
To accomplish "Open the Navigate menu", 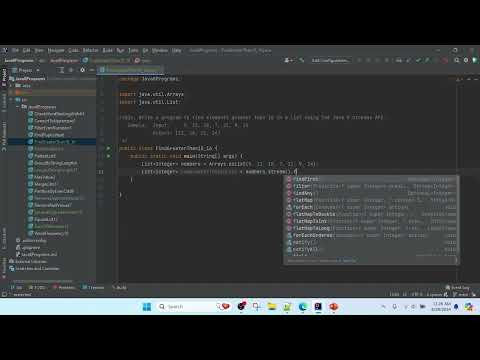I will tap(56, 50).
